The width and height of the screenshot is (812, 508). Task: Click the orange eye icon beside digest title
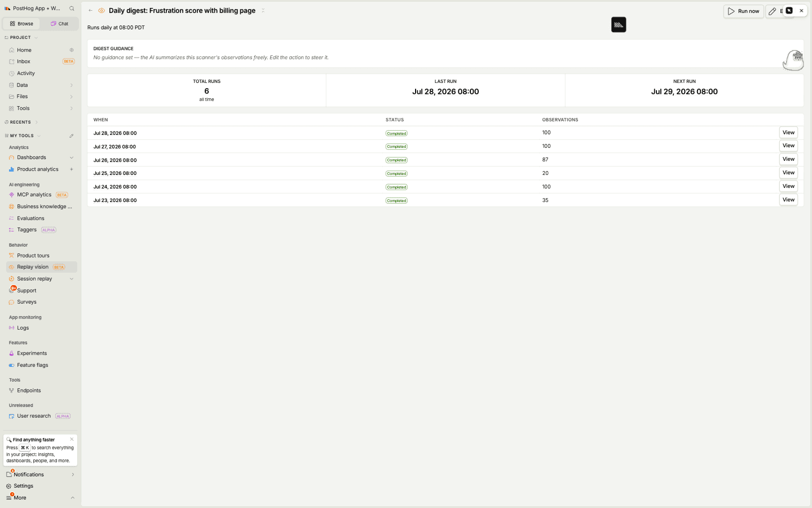[x=101, y=11]
